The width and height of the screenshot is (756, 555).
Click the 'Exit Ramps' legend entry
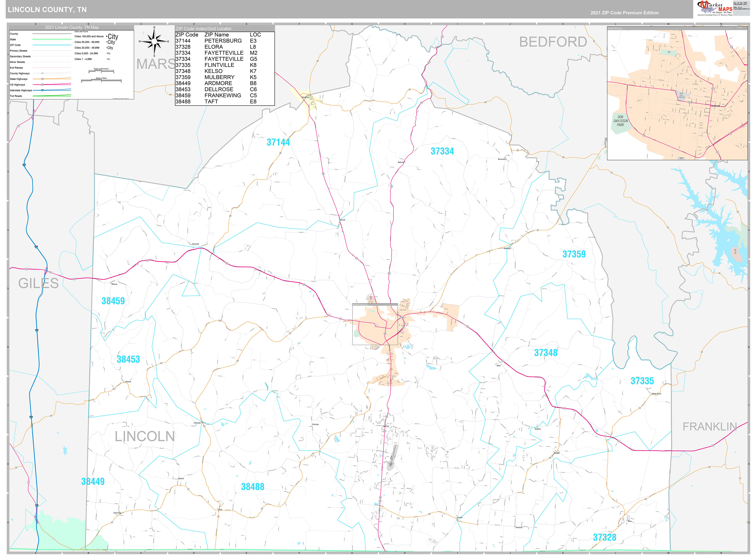(x=16, y=68)
